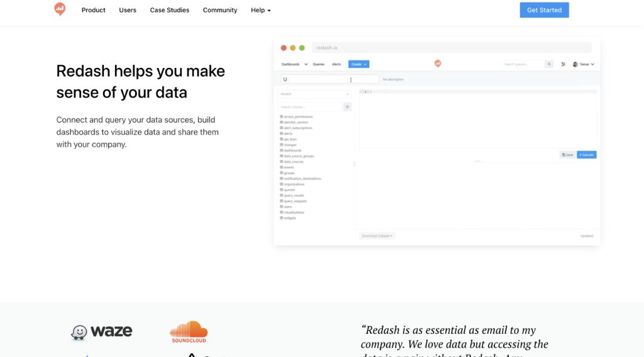The width and height of the screenshot is (644, 357).
Task: Select the notification_destinations table
Action: pyautogui.click(x=301, y=179)
